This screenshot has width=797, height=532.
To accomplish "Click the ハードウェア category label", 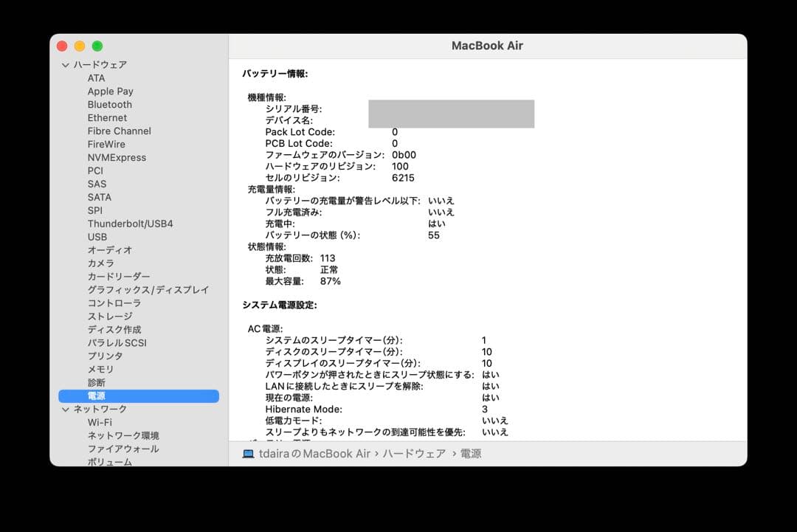I will point(100,64).
